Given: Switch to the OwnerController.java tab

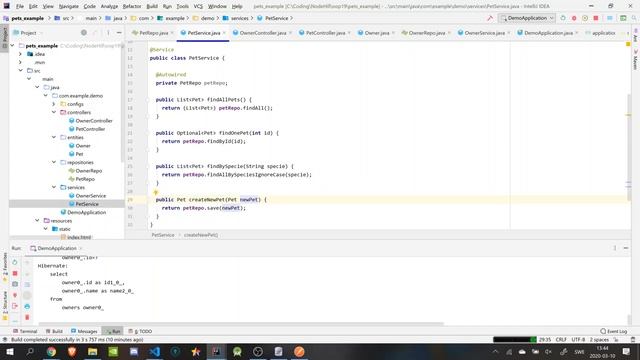Looking at the screenshot, I should pos(262,33).
